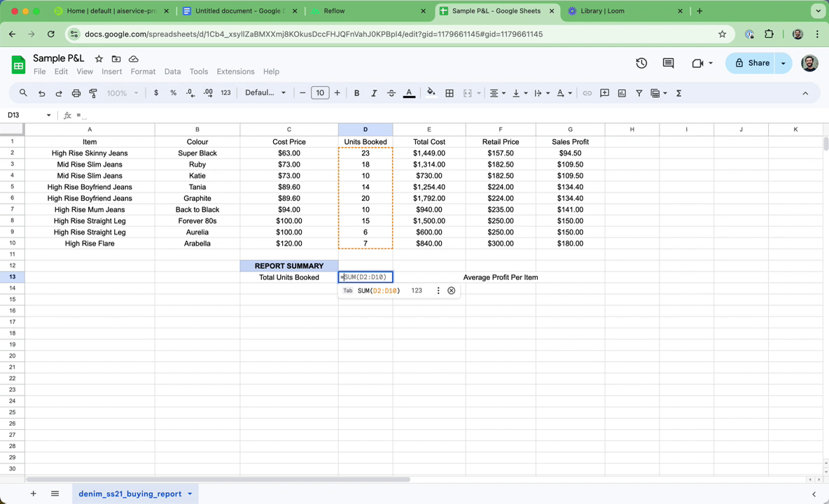The height and width of the screenshot is (504, 829).
Task: Insert a chart using toolbar icon
Action: point(622,93)
